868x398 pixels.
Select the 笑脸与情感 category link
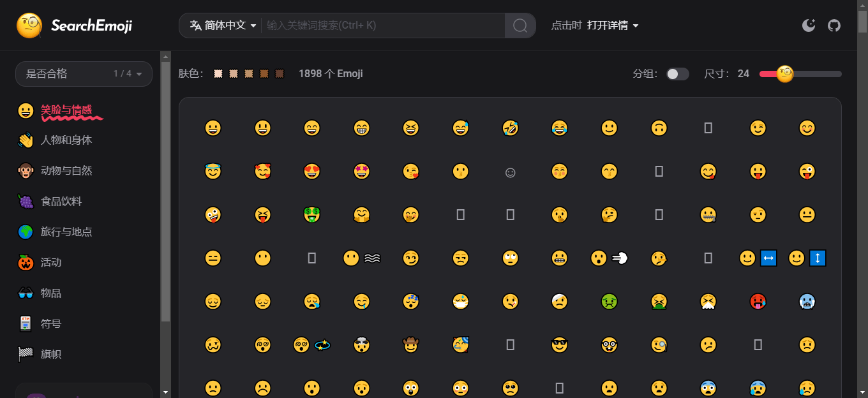tap(66, 110)
